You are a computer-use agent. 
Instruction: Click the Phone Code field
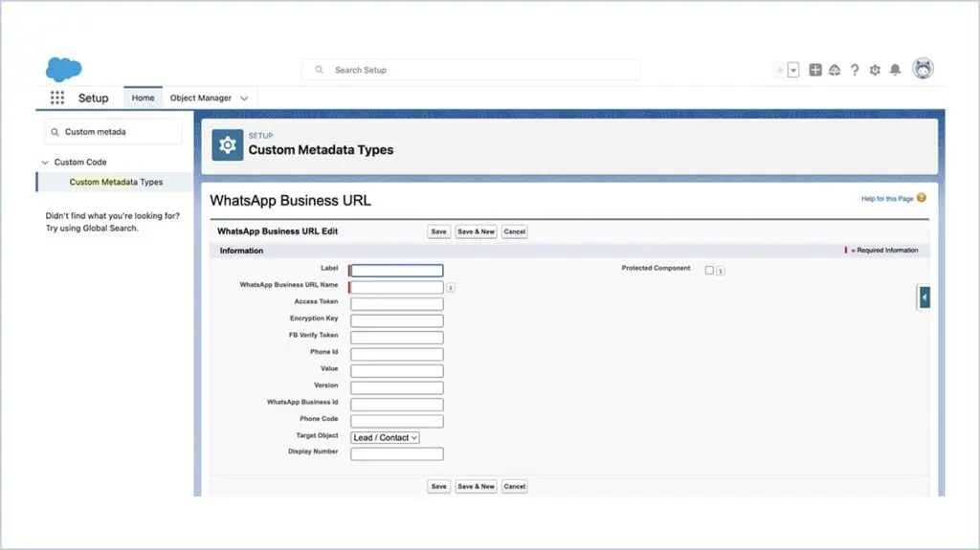[397, 421]
